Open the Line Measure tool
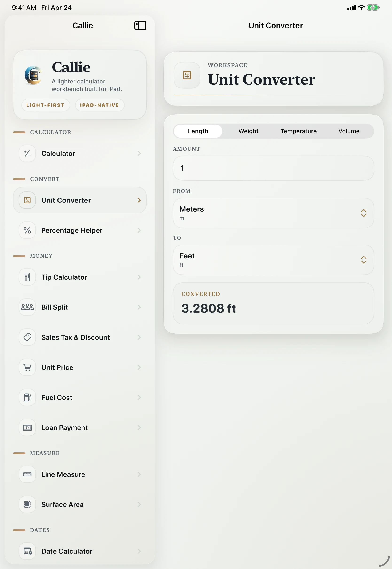392x569 pixels. pyautogui.click(x=80, y=474)
